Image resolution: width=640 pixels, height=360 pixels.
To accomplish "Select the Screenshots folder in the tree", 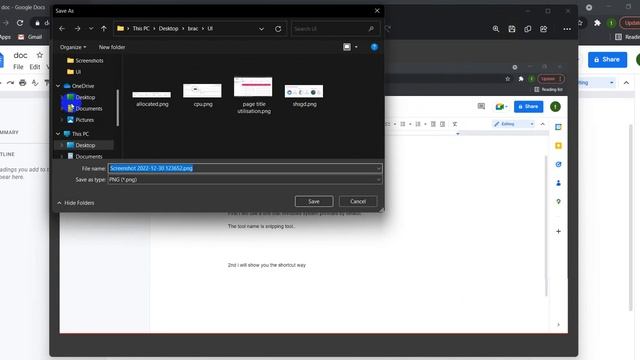I will (x=85, y=60).
